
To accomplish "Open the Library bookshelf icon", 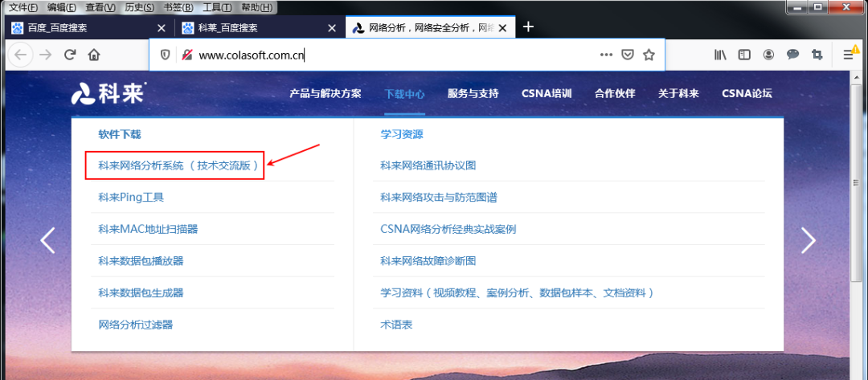I will click(x=720, y=55).
